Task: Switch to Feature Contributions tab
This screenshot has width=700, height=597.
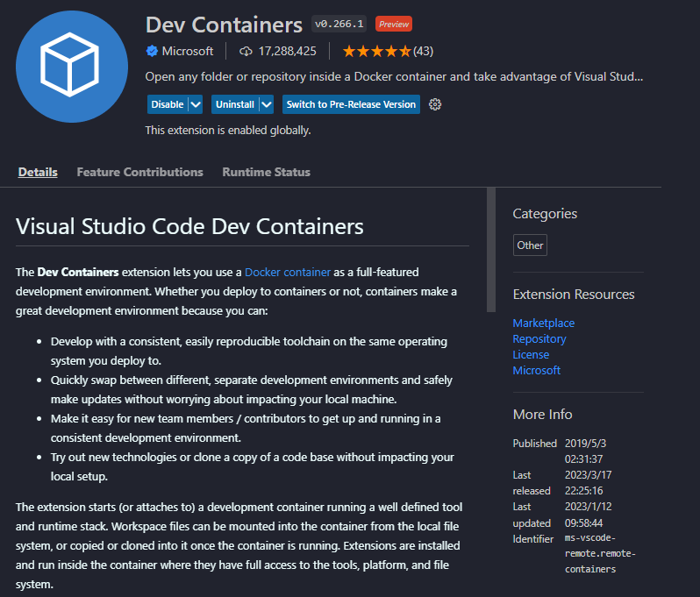Action: point(139,172)
